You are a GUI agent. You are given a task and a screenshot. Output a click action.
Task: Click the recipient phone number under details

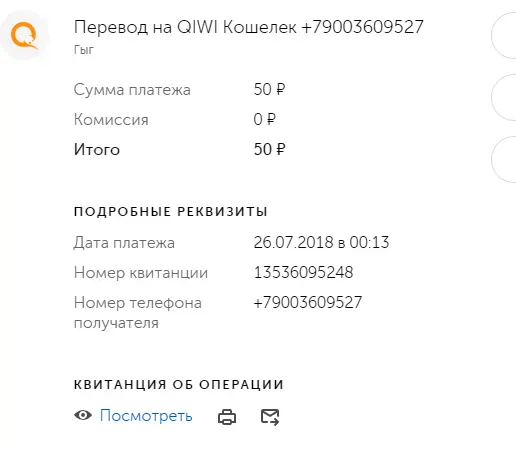[x=308, y=302]
